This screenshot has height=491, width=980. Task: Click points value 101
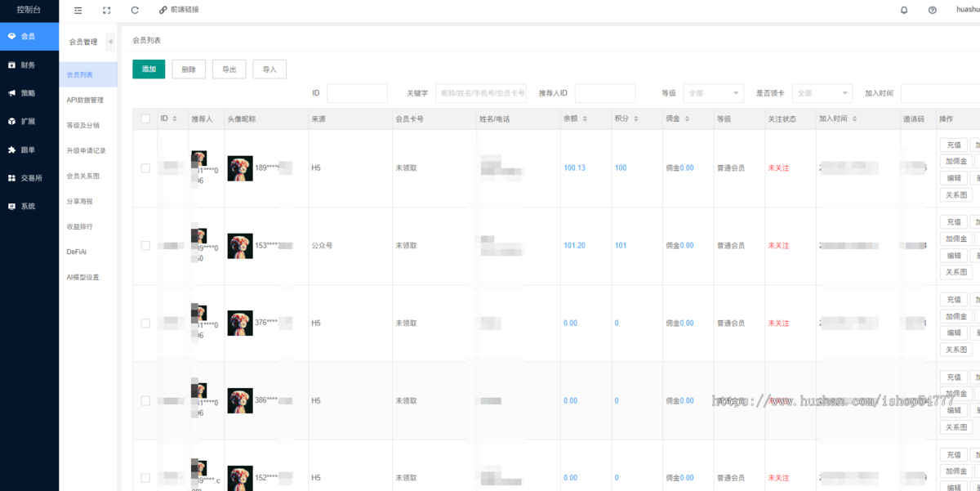tap(621, 246)
